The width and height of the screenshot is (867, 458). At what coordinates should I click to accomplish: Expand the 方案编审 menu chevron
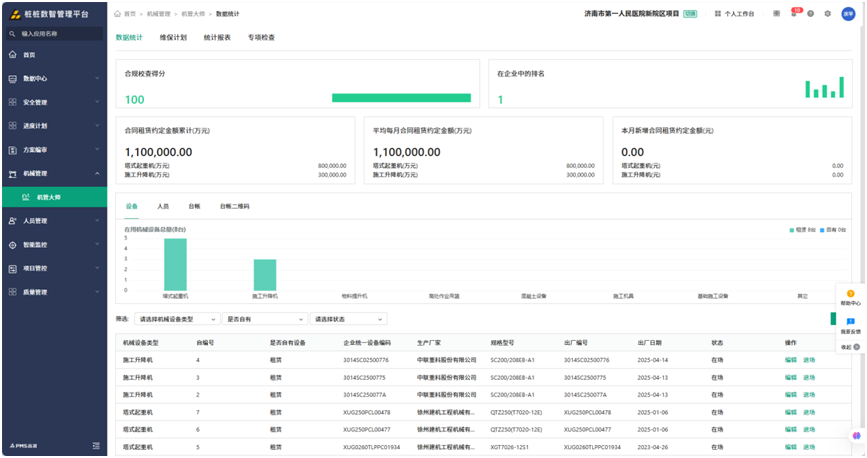pos(97,149)
